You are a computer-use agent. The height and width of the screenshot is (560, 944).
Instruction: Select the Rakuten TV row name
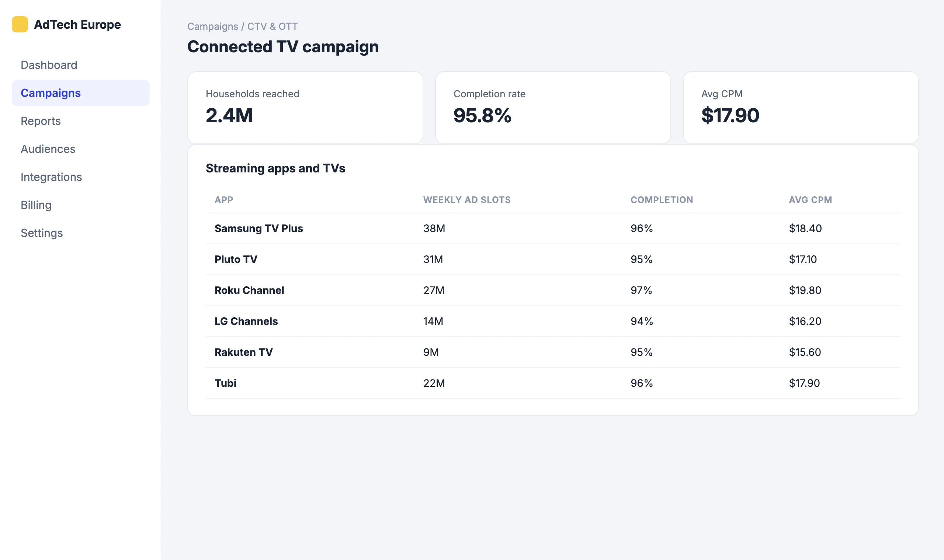[243, 352]
